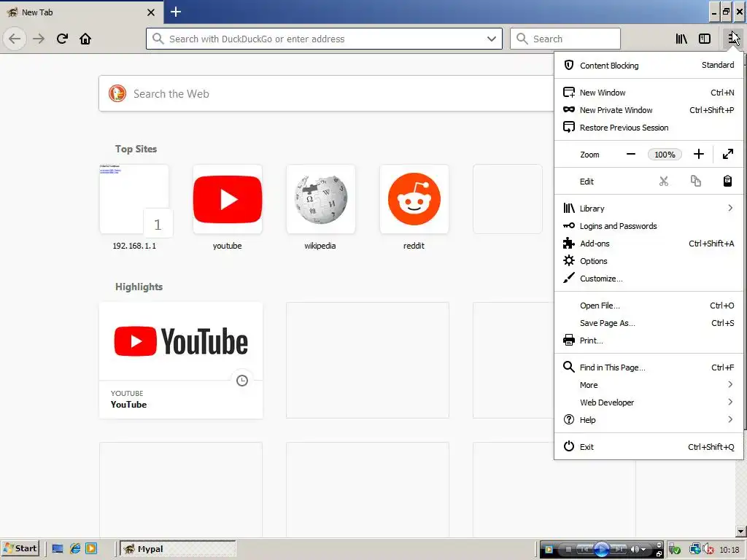
Task: Reset zoom via the 100% button
Action: point(665,155)
